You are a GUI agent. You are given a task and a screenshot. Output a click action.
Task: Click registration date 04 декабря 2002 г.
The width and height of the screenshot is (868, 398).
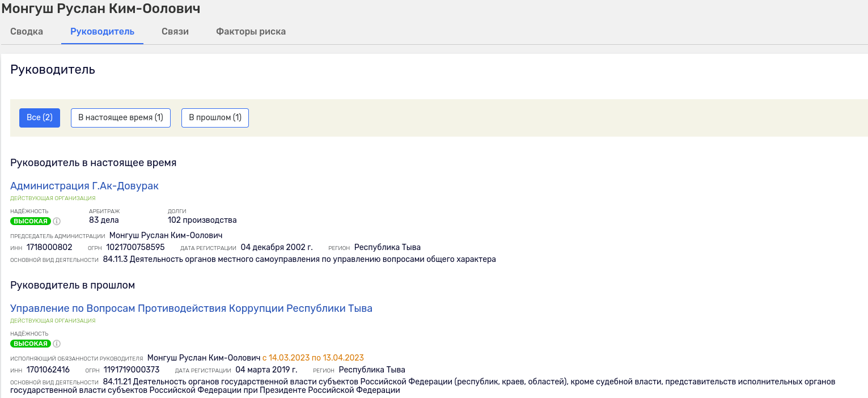tap(277, 247)
